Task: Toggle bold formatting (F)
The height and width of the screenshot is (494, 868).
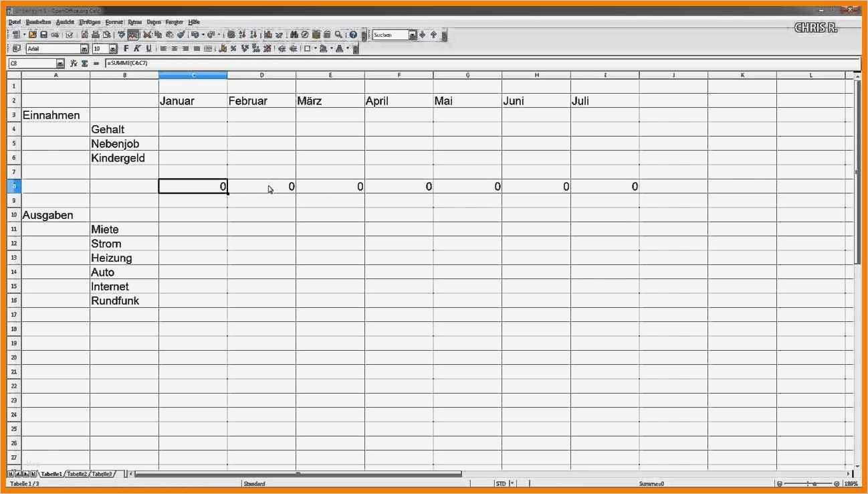Action: pyautogui.click(x=126, y=49)
